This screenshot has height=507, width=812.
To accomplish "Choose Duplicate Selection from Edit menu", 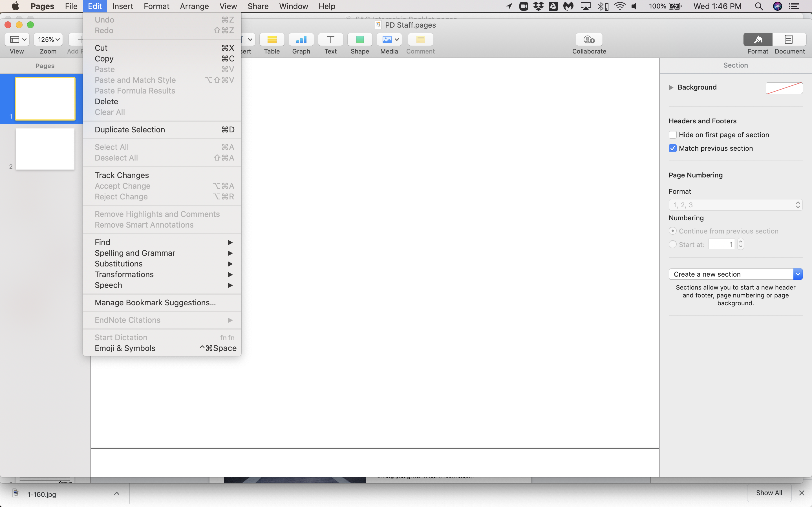I will (130, 130).
